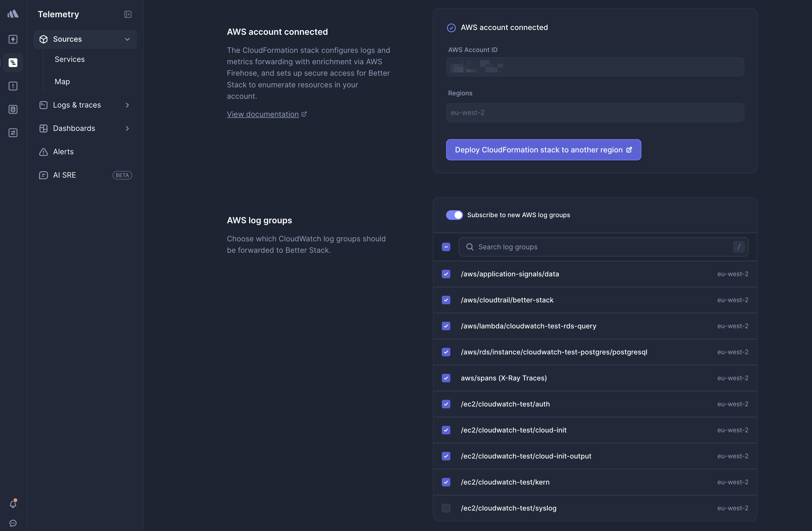This screenshot has width=812, height=531.
Task: Click the Better Stack logo at top left
Action: point(13,14)
